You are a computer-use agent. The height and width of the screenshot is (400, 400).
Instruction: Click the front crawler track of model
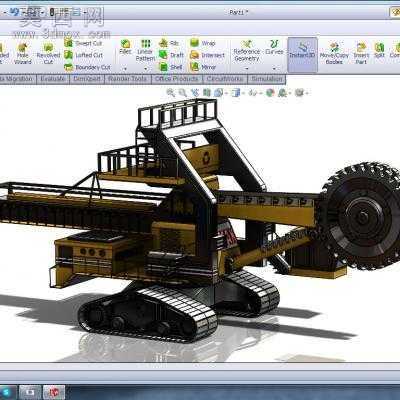click(x=148, y=313)
